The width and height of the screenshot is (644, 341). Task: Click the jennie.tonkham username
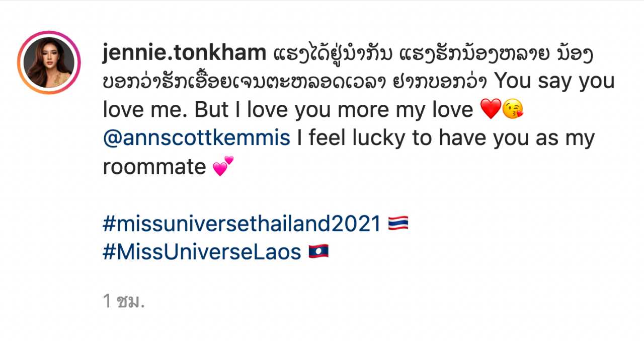184,53
